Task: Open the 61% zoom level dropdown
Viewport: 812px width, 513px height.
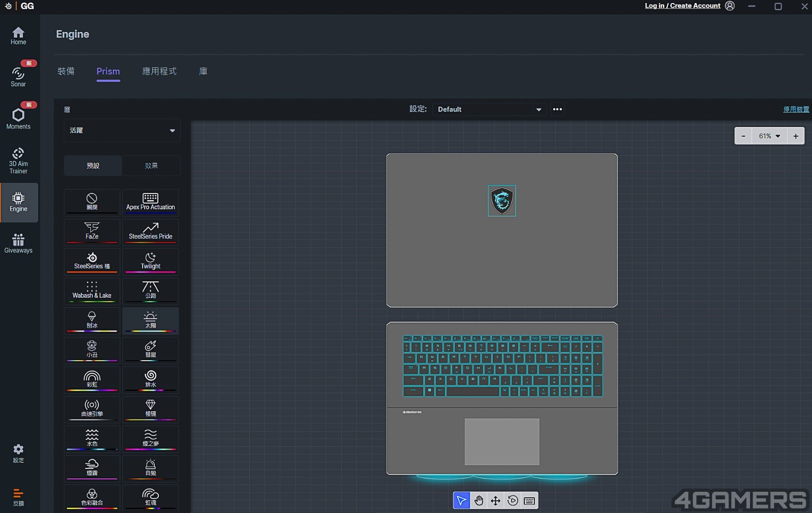Action: point(769,136)
